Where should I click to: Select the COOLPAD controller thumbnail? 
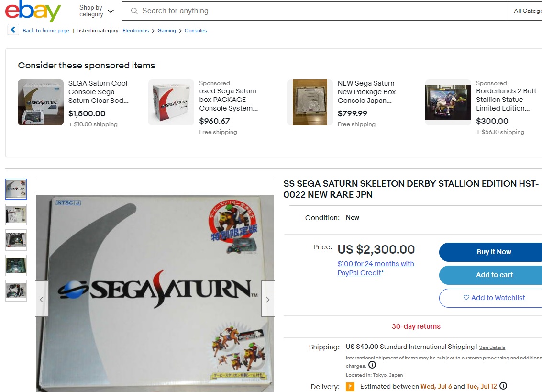(16, 240)
